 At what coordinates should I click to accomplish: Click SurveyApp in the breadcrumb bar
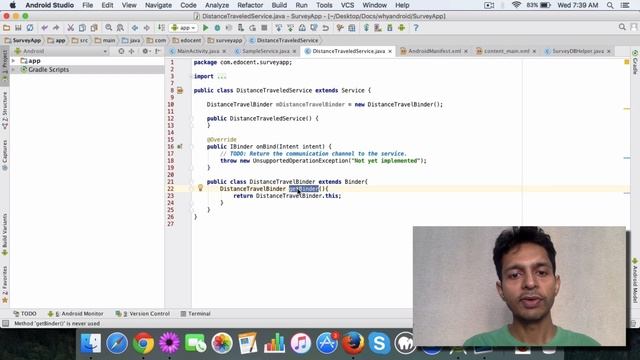point(23,40)
